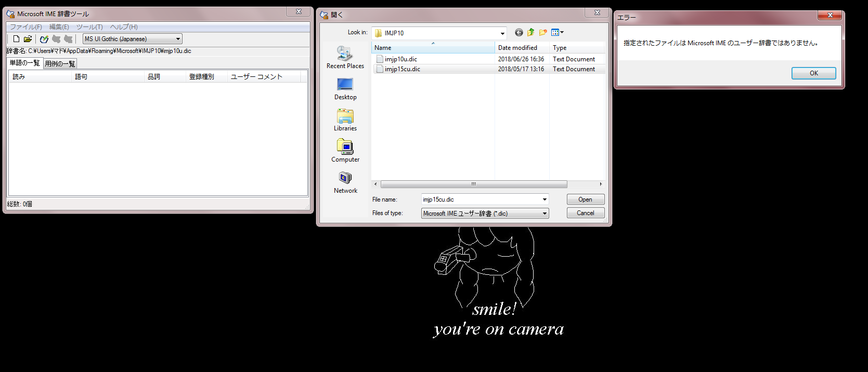
Task: Close the エラー dialog window
Action: [x=830, y=15]
